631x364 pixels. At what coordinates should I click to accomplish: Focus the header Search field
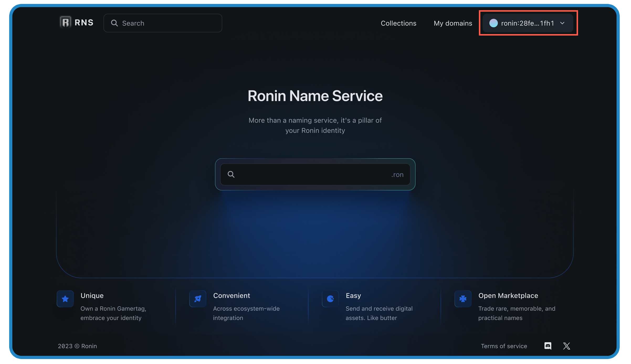[168, 23]
